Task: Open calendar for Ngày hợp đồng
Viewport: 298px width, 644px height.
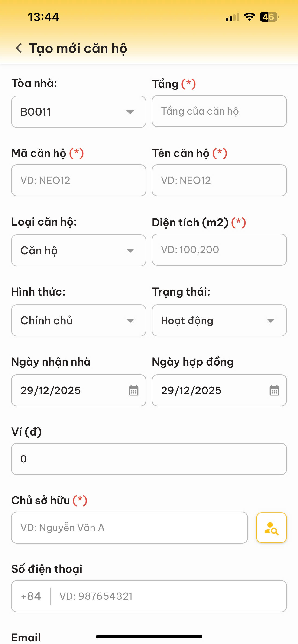Action: tap(274, 390)
